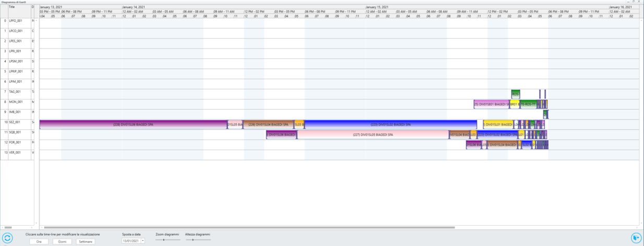Select green ROS bar in TAG_001 row
Viewport: 644px width, 246px height.
[516, 94]
